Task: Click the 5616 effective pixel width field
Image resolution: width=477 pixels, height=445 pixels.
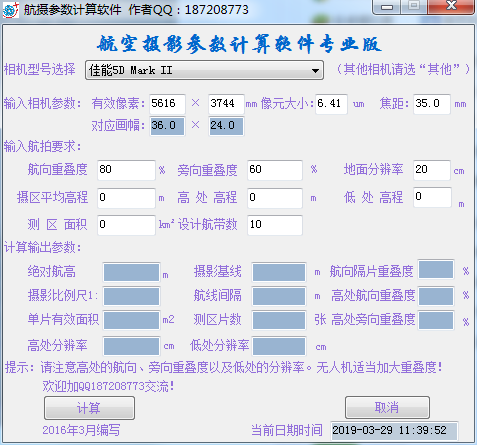Action: 167,104
